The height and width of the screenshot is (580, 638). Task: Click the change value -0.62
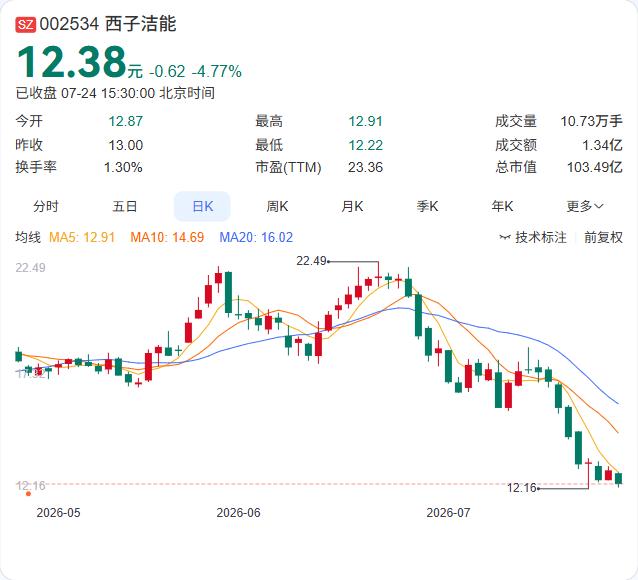pyautogui.click(x=167, y=72)
